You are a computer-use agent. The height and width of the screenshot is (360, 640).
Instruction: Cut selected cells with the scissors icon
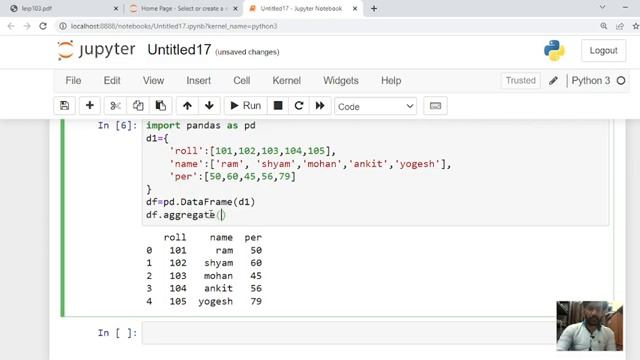pos(116,106)
